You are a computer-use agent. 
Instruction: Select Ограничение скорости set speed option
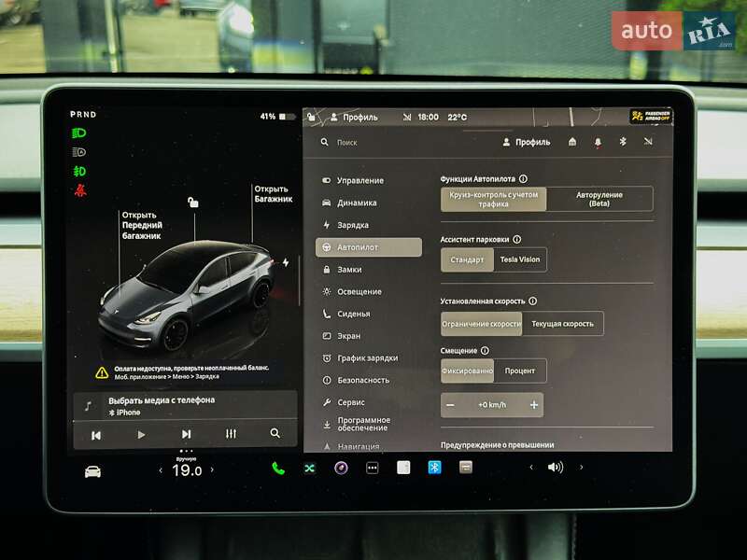tap(482, 324)
